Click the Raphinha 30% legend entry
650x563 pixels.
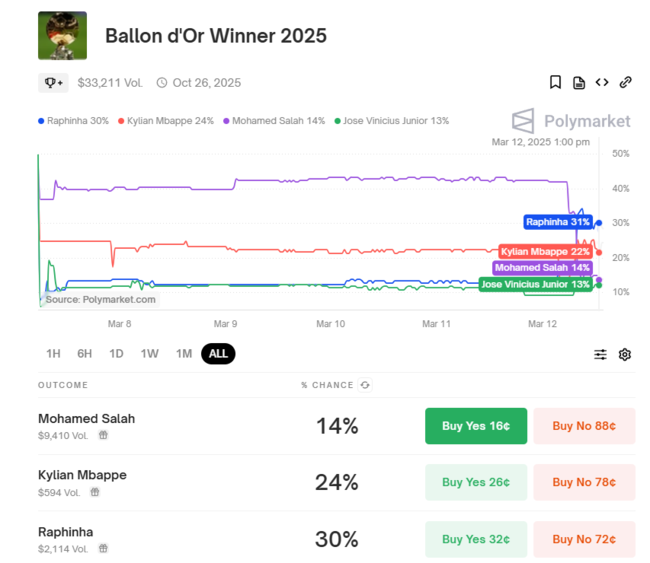click(73, 121)
